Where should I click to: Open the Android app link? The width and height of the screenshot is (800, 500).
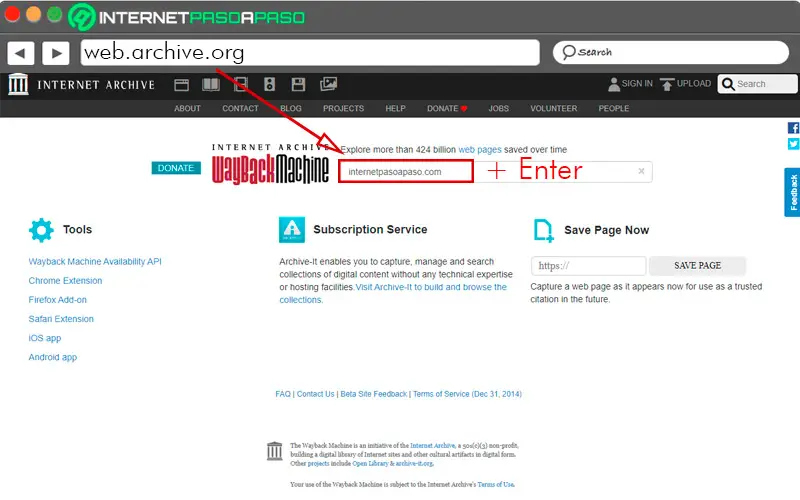point(53,357)
